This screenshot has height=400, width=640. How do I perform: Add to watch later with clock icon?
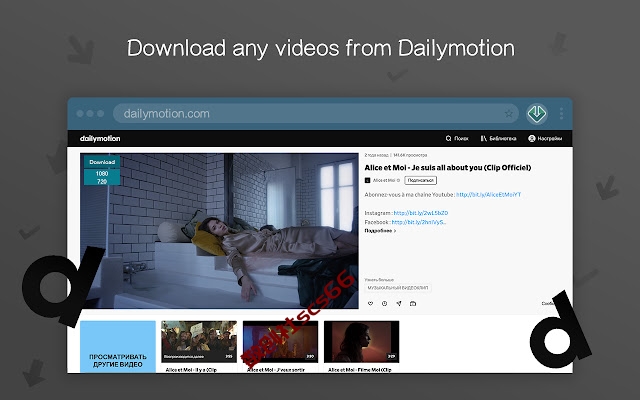(384, 303)
